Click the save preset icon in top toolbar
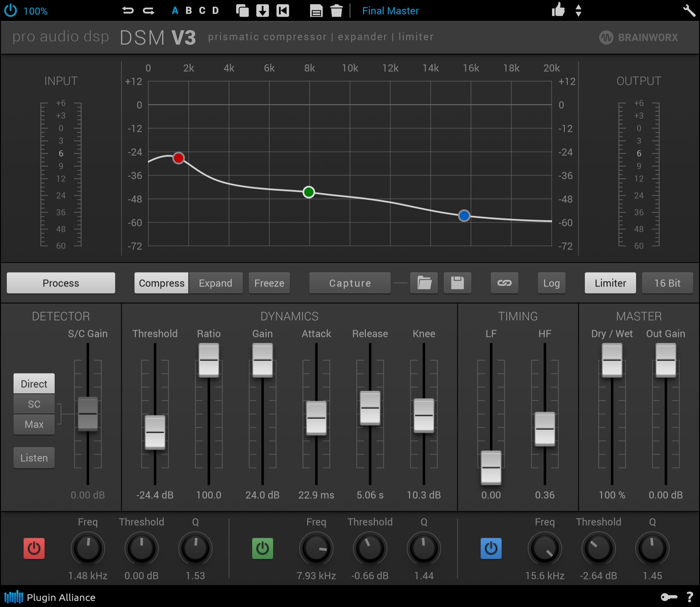This screenshot has width=700, height=607. click(x=316, y=11)
